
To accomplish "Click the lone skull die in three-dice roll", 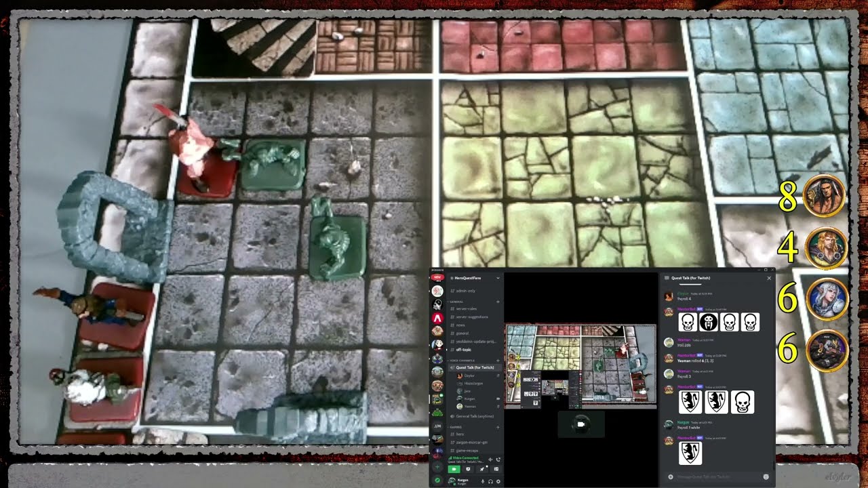I will [743, 402].
